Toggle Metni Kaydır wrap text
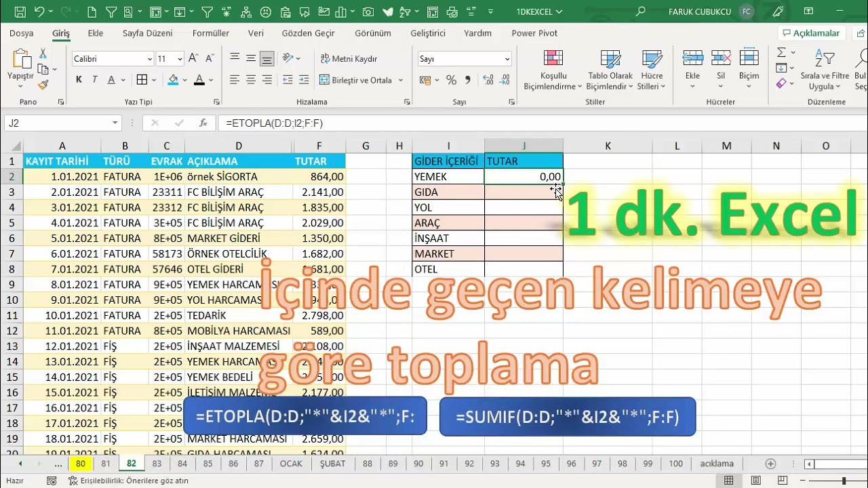 coord(349,59)
